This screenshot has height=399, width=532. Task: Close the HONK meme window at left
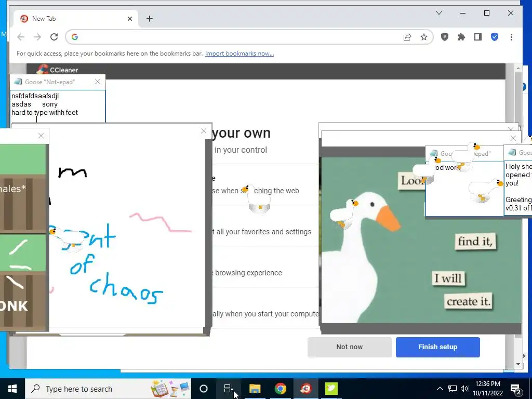(x=41, y=136)
